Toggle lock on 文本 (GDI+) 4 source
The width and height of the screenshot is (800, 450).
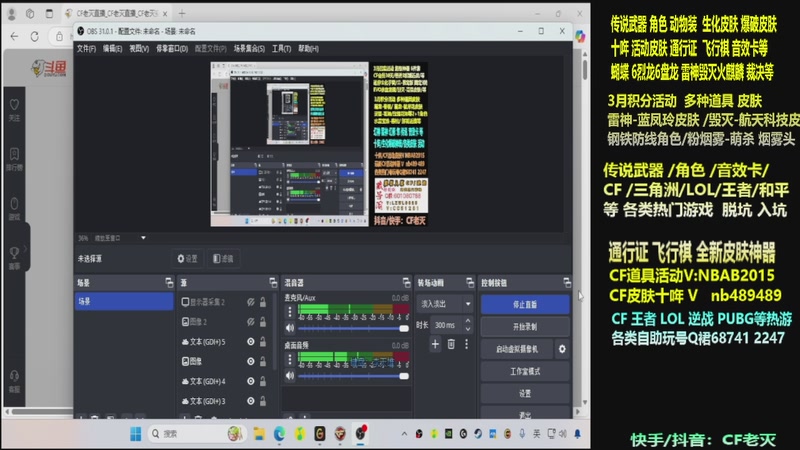click(263, 381)
